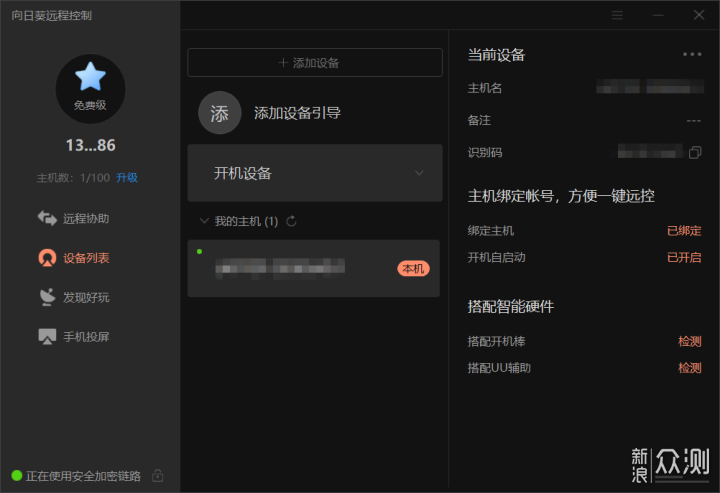Open the three-dot menu for 当前设备

(x=692, y=54)
